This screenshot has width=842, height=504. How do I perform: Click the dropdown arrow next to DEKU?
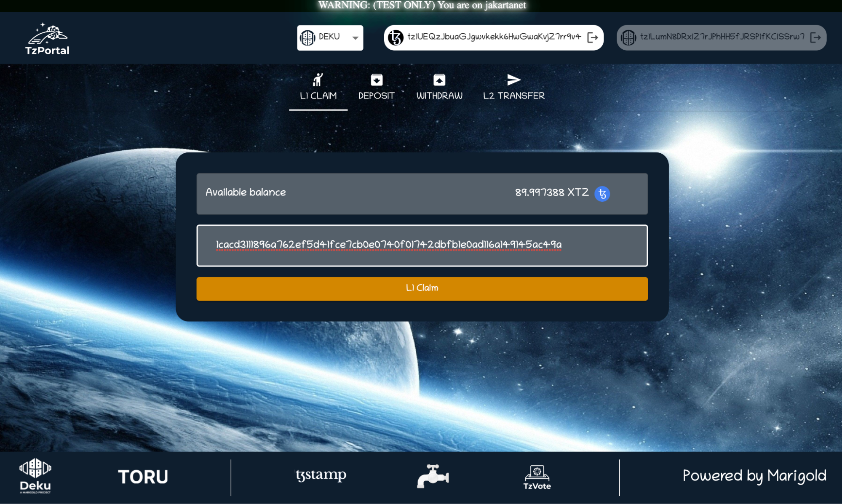tap(356, 38)
